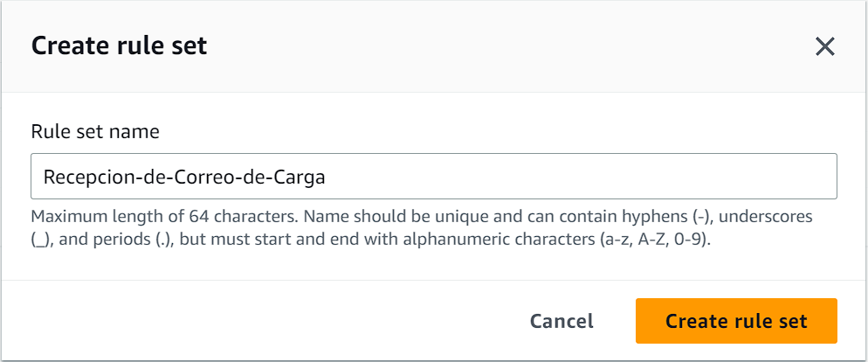Image resolution: width=868 pixels, height=362 pixels.
Task: Dismiss the dialog using the X icon
Action: (824, 47)
